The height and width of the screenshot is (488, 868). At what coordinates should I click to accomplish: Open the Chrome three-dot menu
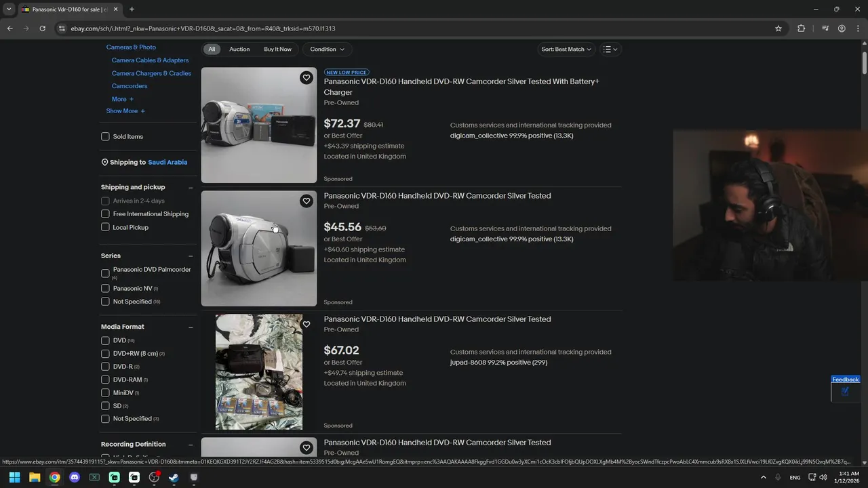click(x=857, y=28)
